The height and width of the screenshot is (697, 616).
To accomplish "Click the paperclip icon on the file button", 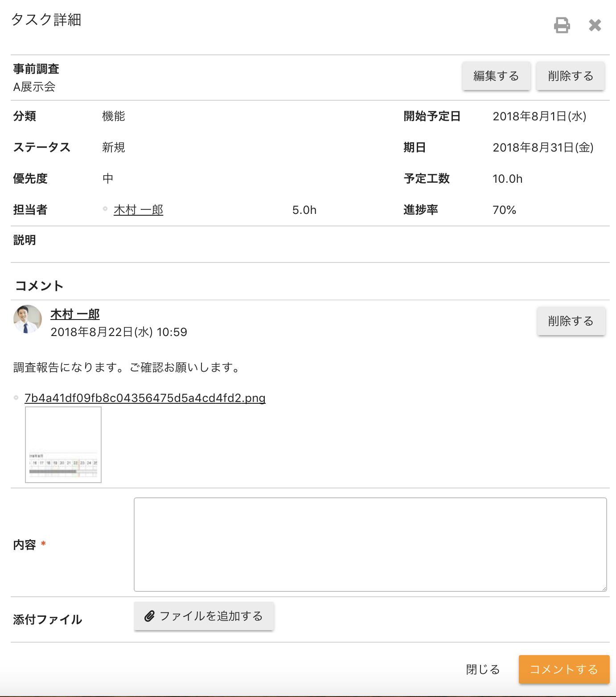I will click(x=150, y=616).
